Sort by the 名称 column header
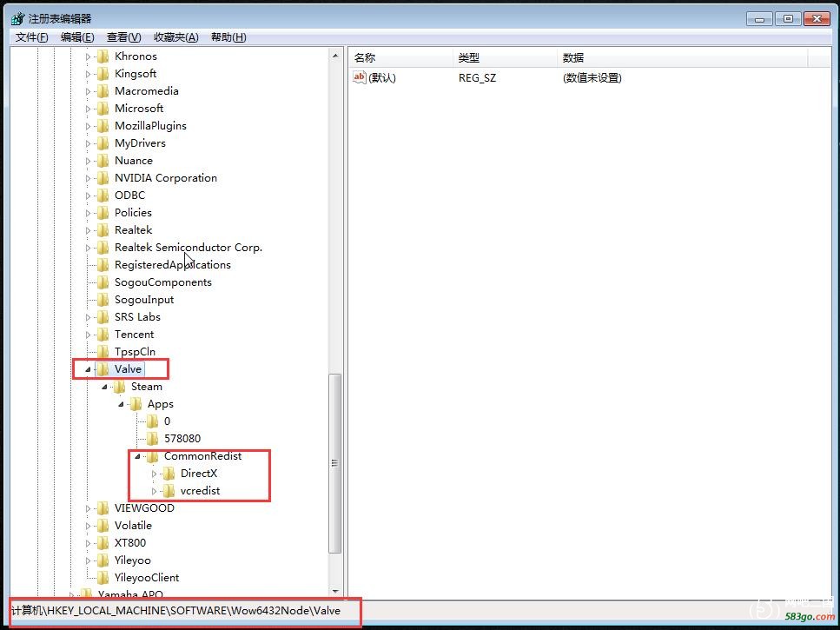Image resolution: width=840 pixels, height=630 pixels. [400, 58]
